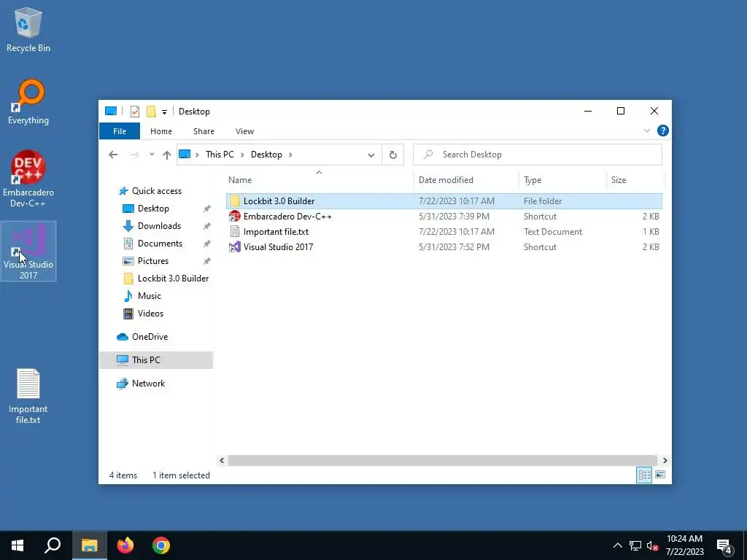Screen dimensions: 747x560
Task: Go forward using the Forward arrow
Action: click(x=135, y=155)
